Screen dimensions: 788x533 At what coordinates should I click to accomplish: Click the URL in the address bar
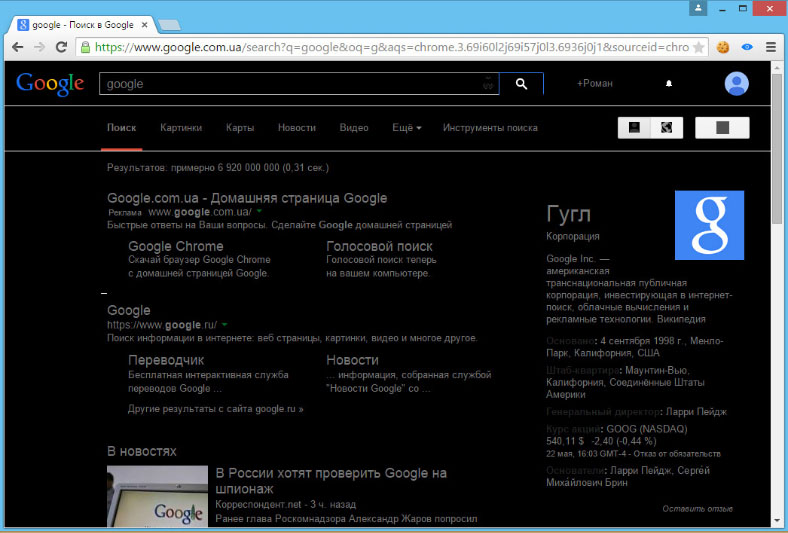[x=392, y=47]
